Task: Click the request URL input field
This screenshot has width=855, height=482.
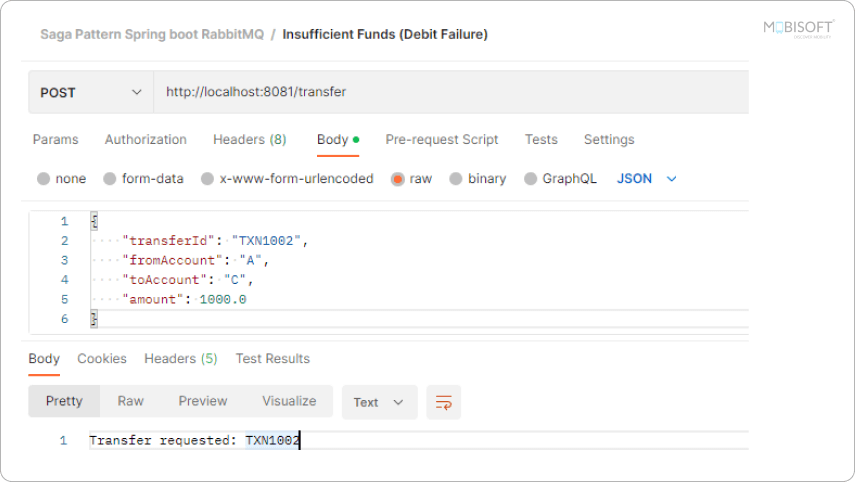Action: click(451, 92)
